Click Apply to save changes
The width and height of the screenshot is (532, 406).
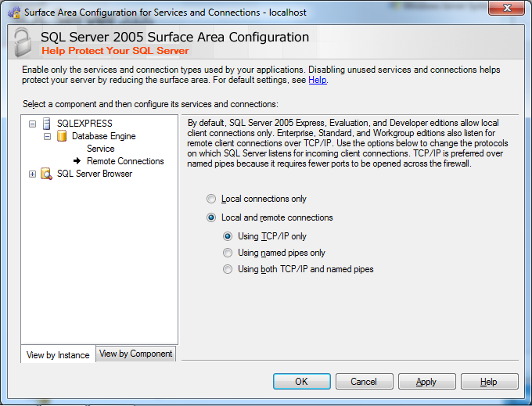pos(427,382)
